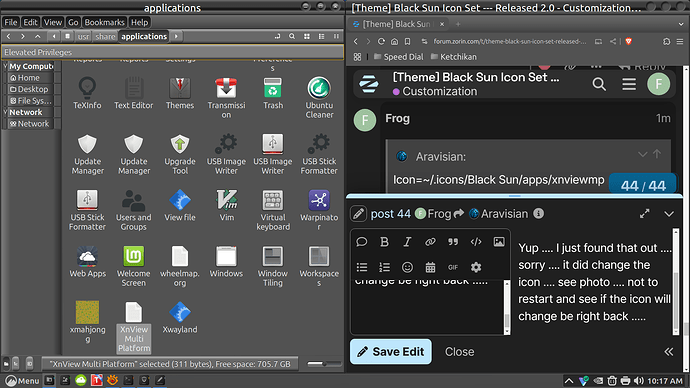Open the File menu

pos(11,22)
